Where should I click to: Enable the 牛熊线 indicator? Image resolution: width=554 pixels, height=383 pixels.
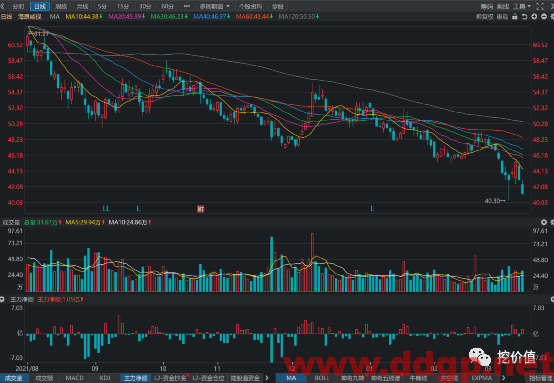pos(418,378)
